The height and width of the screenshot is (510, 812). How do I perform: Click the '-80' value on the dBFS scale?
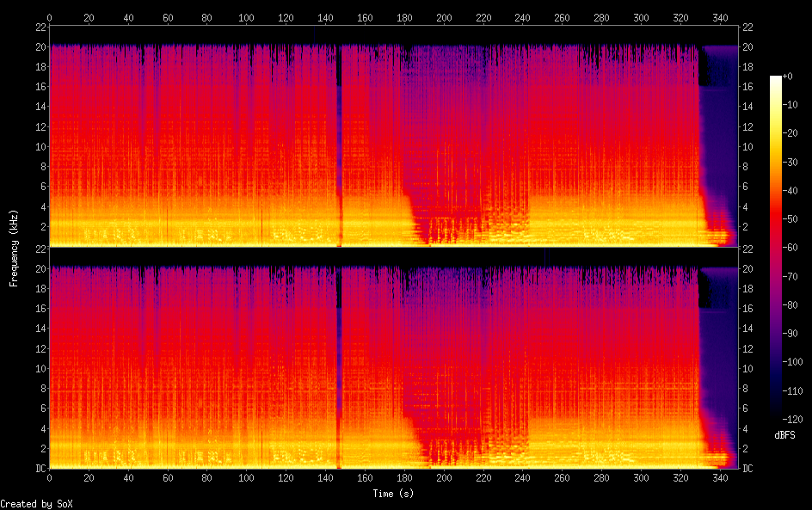[x=790, y=305]
